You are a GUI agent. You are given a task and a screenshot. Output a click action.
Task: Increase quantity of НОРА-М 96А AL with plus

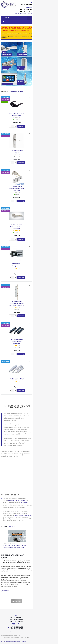(x=15, y=126)
